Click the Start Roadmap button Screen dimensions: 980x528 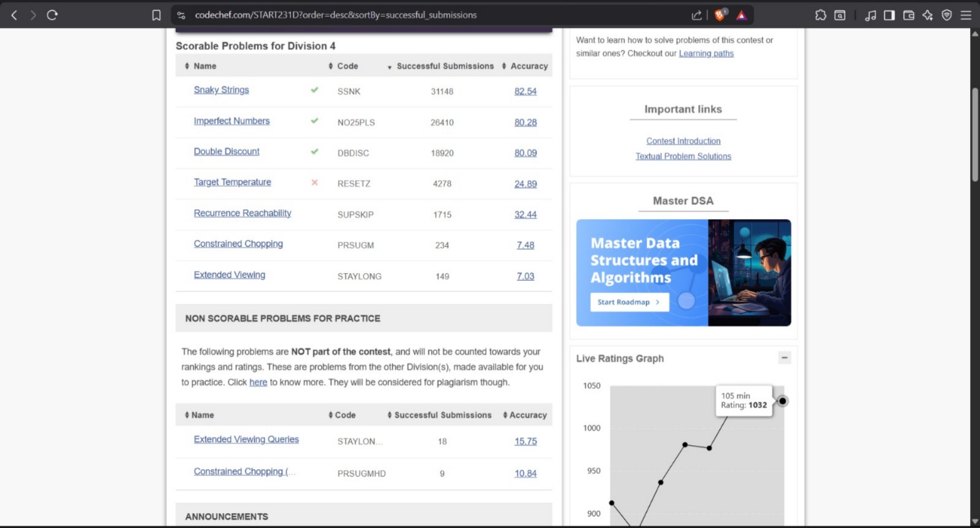(628, 302)
